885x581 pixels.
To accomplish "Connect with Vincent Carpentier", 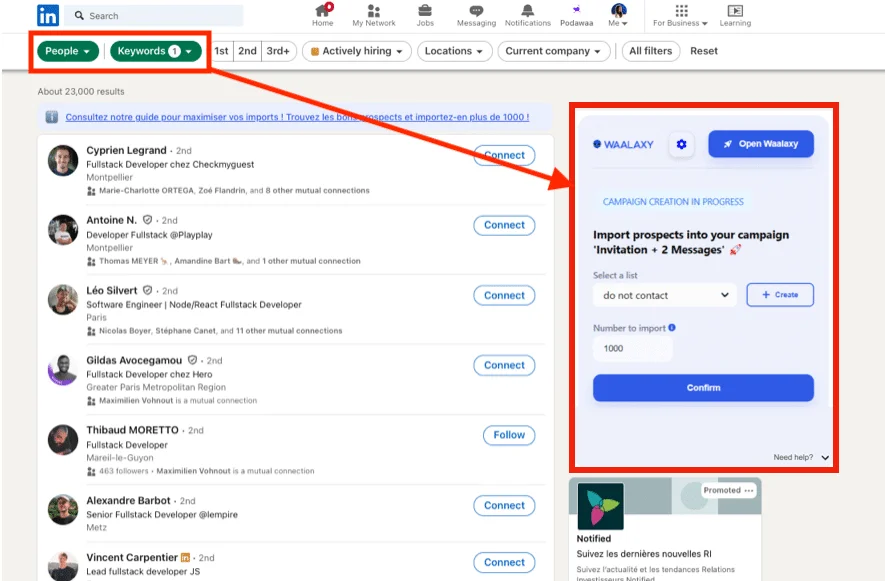I will click(504, 562).
